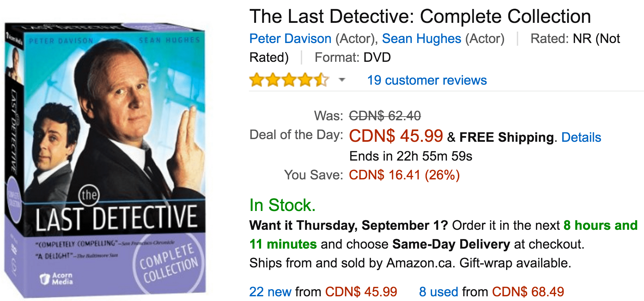Screen dimensions: 644x301
Task: Open Sean Hughes actor link
Action: pyautogui.click(x=422, y=39)
